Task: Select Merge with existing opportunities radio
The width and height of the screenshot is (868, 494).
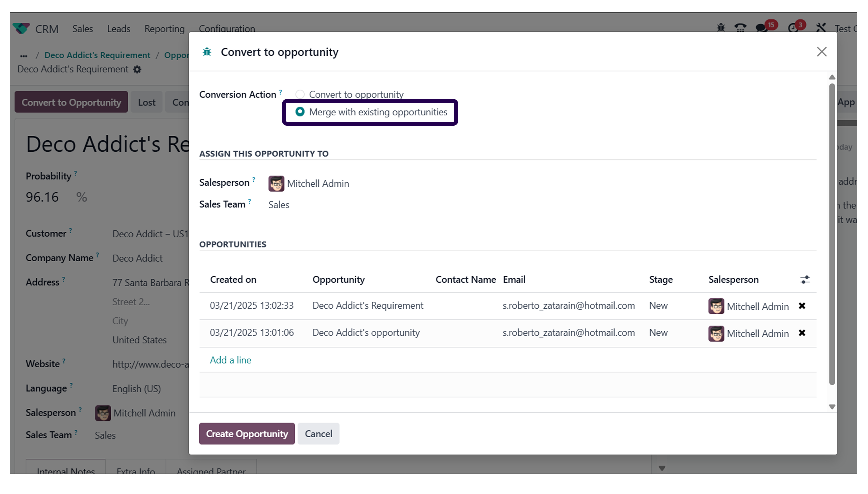Action: click(300, 112)
